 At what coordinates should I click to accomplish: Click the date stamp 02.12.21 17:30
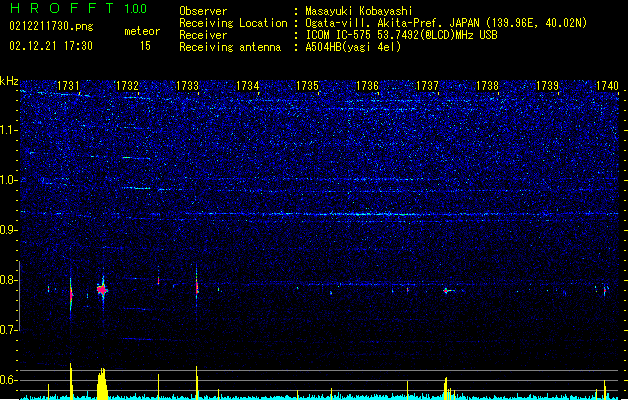pyautogui.click(x=51, y=46)
